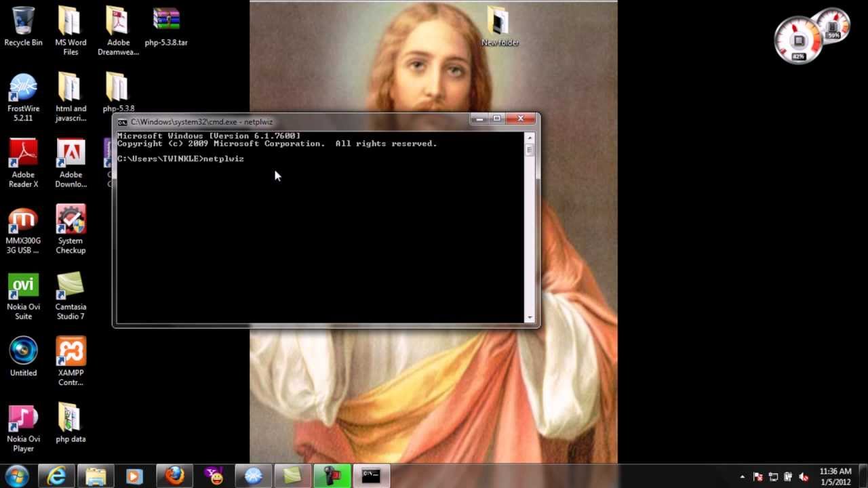The width and height of the screenshot is (868, 488).
Task: Close the cmd.exe window
Action: [x=521, y=119]
